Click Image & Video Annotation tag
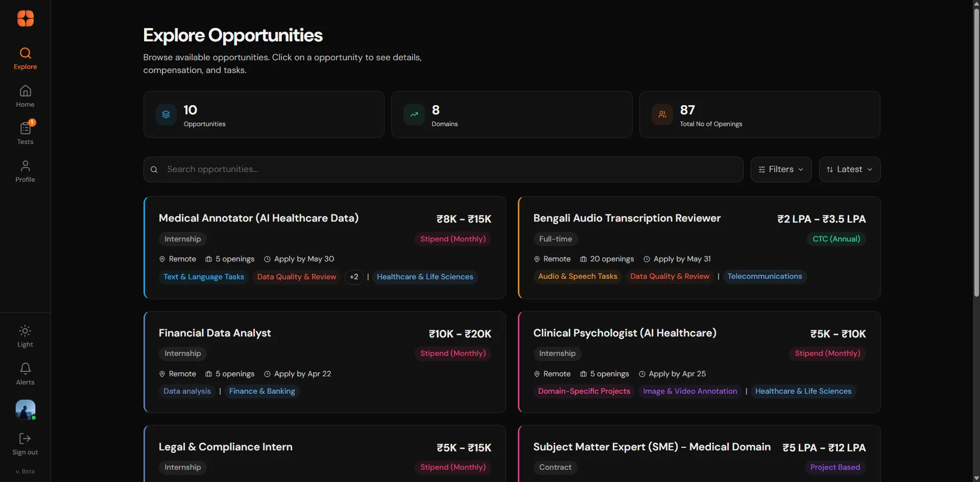Viewport: 980px width, 482px height. [x=690, y=391]
